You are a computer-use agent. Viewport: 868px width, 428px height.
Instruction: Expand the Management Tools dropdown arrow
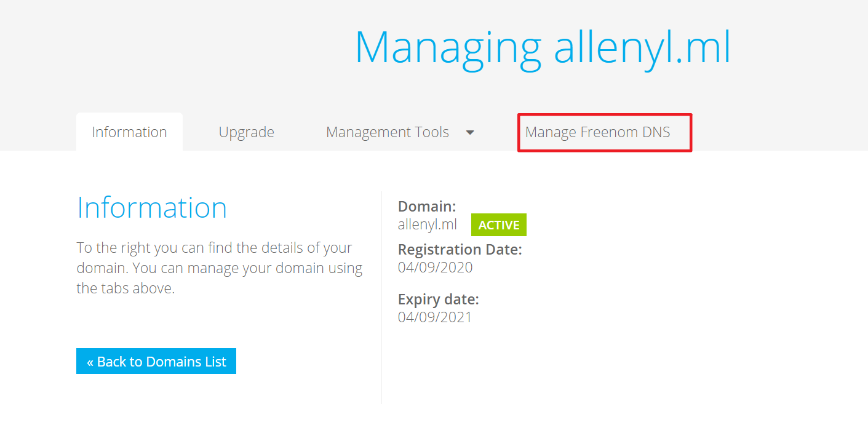pyautogui.click(x=470, y=132)
